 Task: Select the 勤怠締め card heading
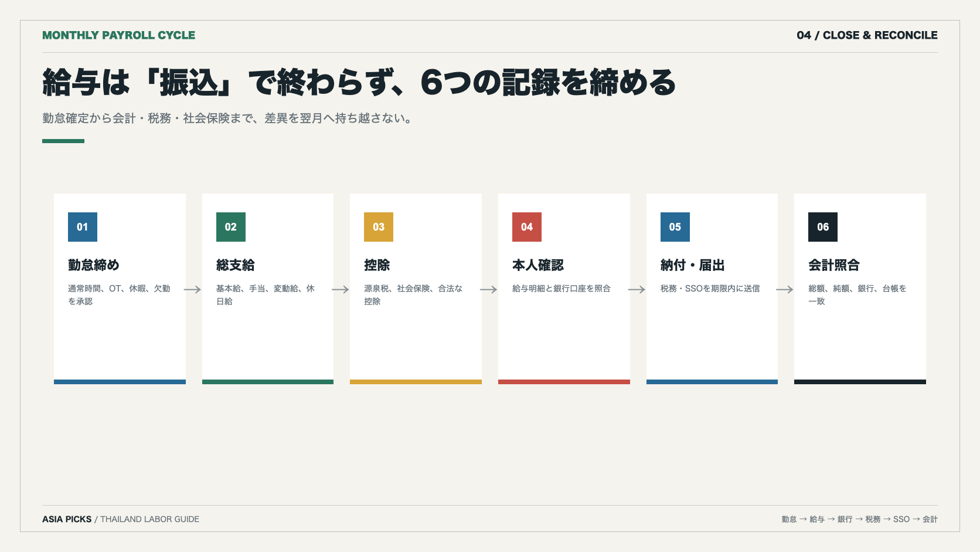[x=94, y=265]
